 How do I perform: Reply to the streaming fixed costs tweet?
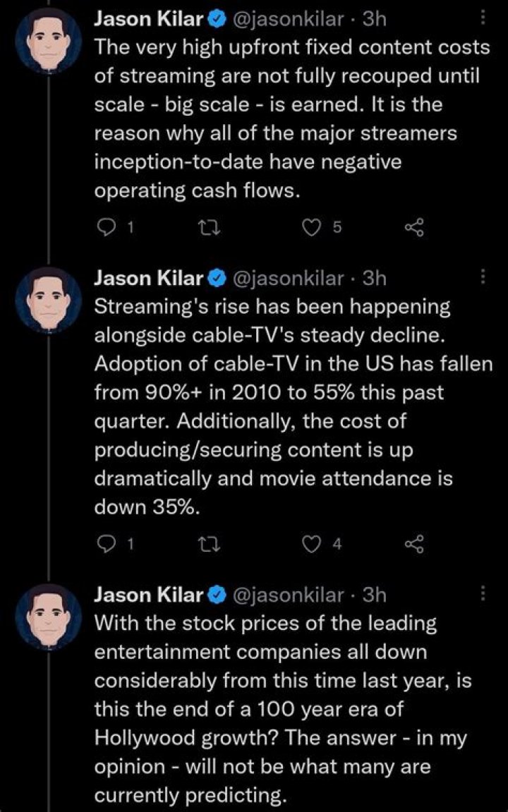pyautogui.click(x=104, y=226)
